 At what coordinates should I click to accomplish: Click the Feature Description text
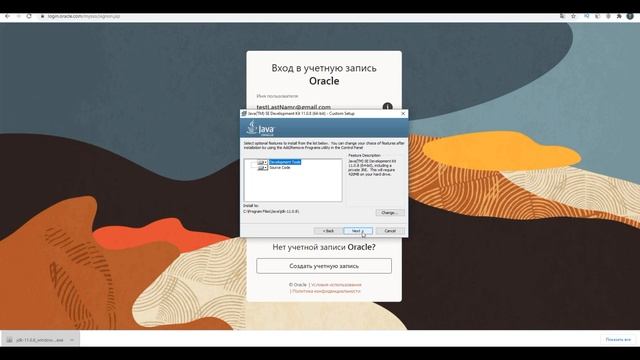372,168
